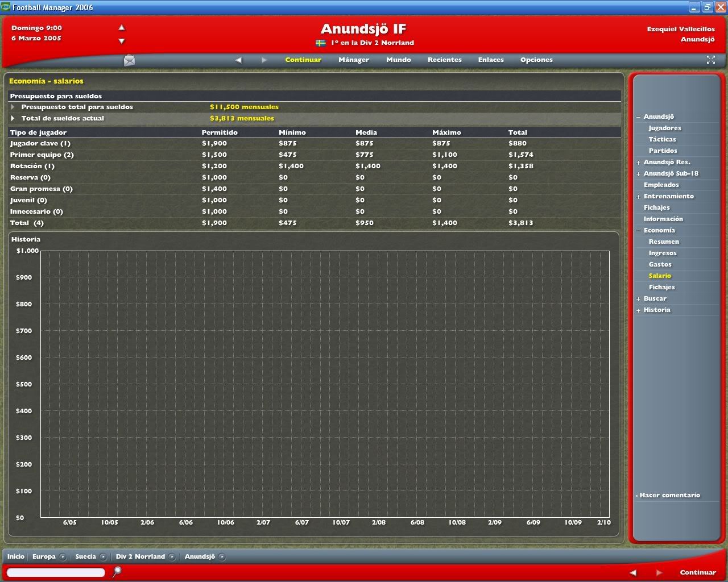Open Ingresos under Economía
728x582 pixels.
point(663,253)
